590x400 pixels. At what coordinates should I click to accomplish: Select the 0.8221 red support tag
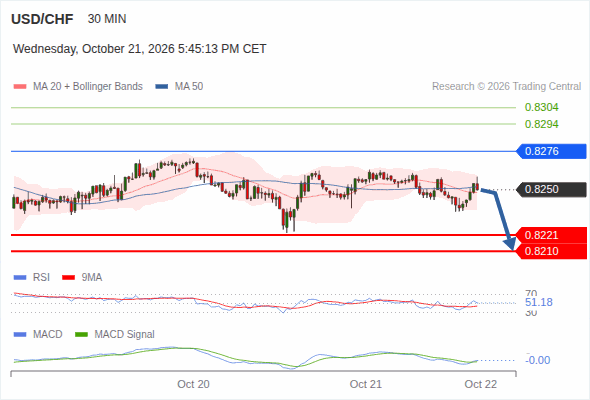coord(551,235)
